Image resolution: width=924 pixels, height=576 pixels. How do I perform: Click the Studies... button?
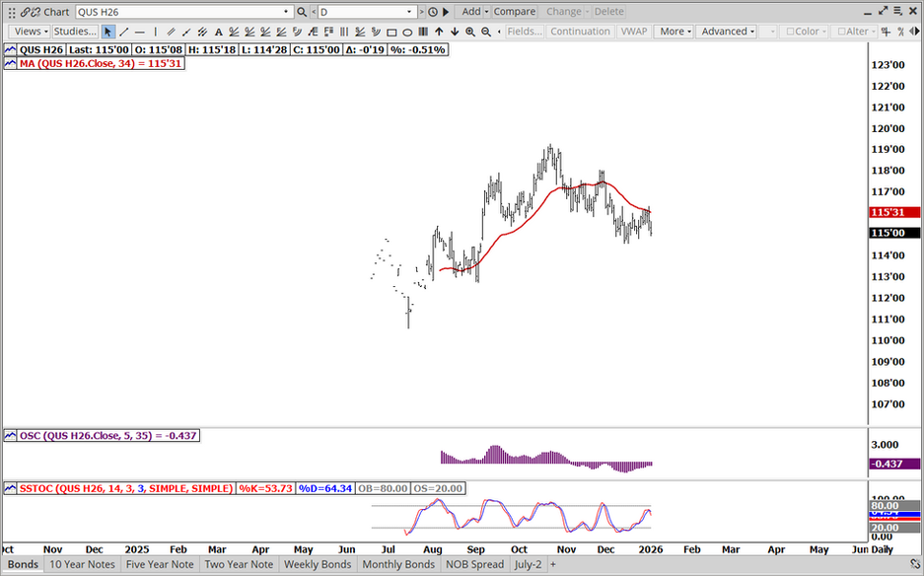point(75,32)
